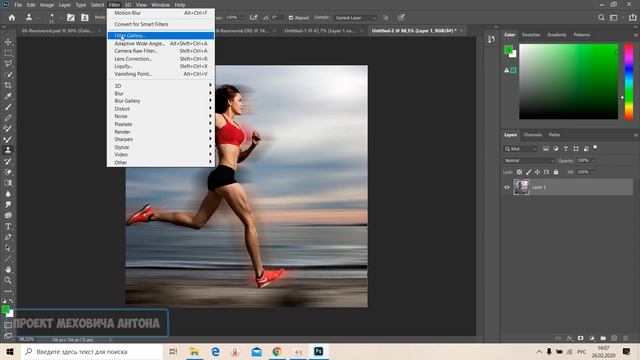This screenshot has height=360, width=640.
Task: Choose Liquify menu item
Action: point(161,66)
